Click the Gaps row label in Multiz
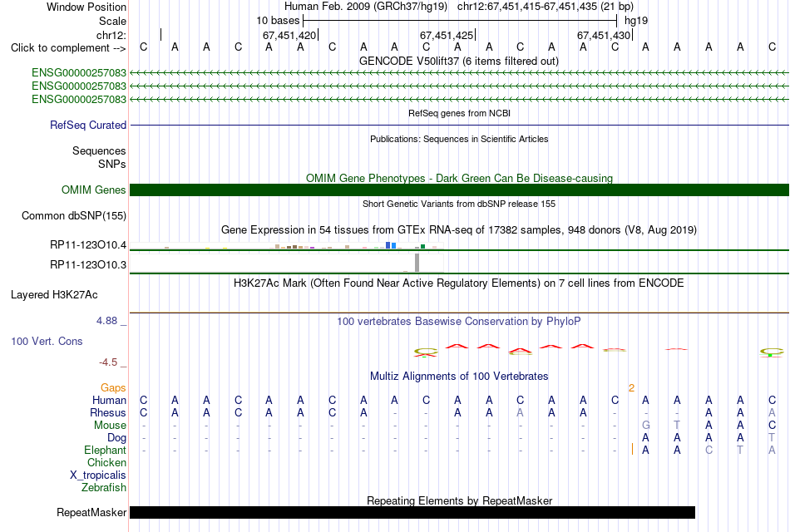The image size is (790, 532). click(113, 388)
